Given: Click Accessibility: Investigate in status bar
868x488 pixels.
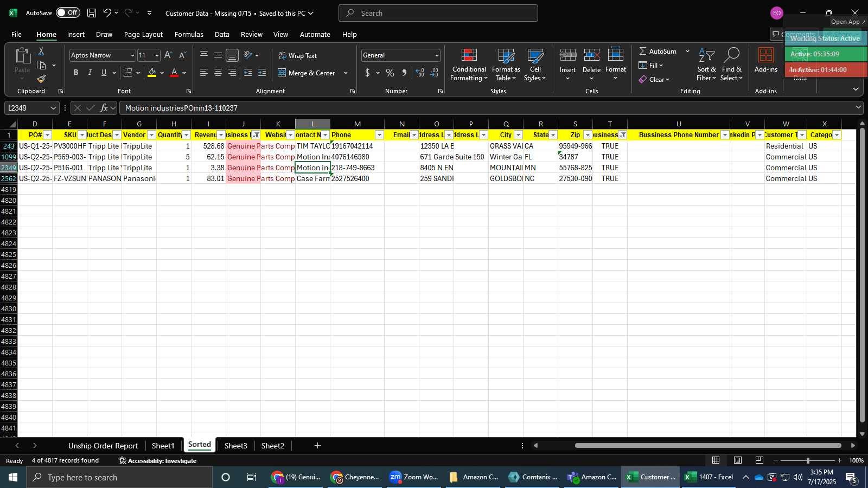Looking at the screenshot, I should [157, 461].
